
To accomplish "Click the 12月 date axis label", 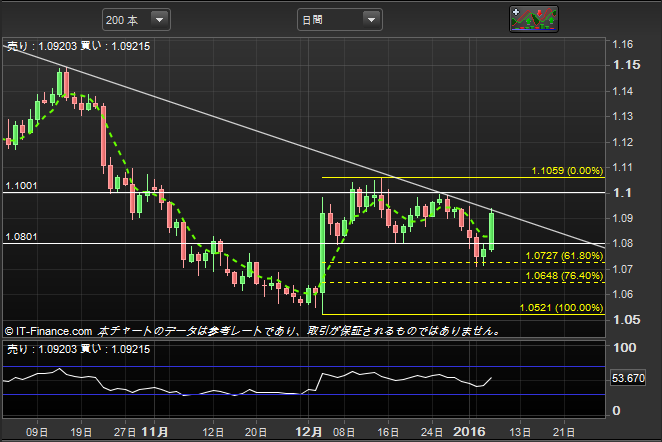I will pos(308,432).
